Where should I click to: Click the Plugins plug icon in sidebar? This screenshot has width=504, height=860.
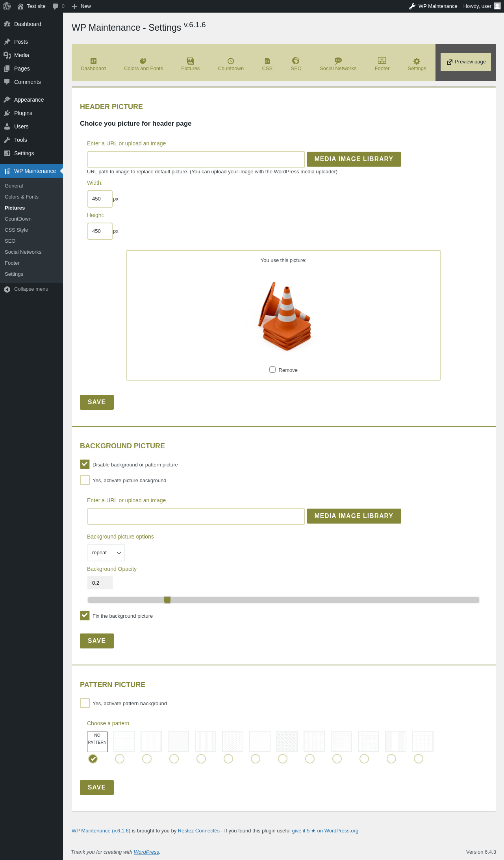7,113
